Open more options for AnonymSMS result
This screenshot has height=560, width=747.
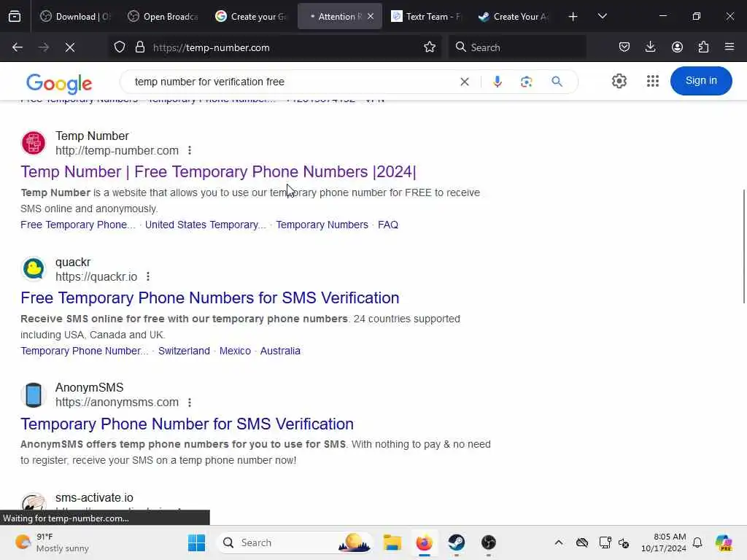point(190,402)
